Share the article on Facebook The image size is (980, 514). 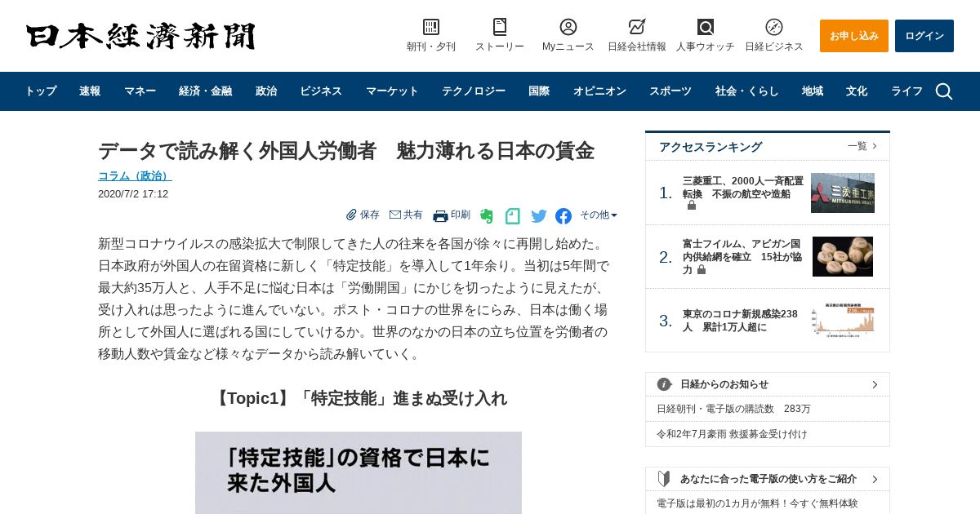coord(563,216)
